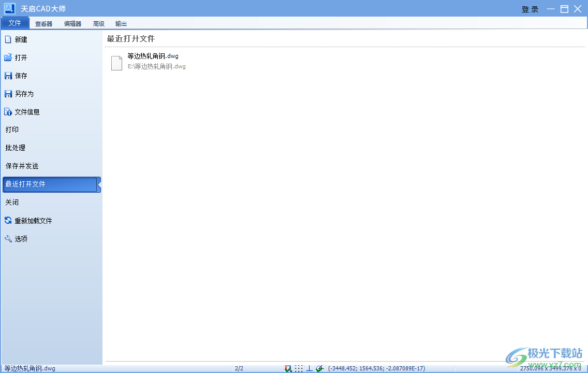Open the 高级 tab
Viewport: 588px width, 373px height.
coord(99,24)
